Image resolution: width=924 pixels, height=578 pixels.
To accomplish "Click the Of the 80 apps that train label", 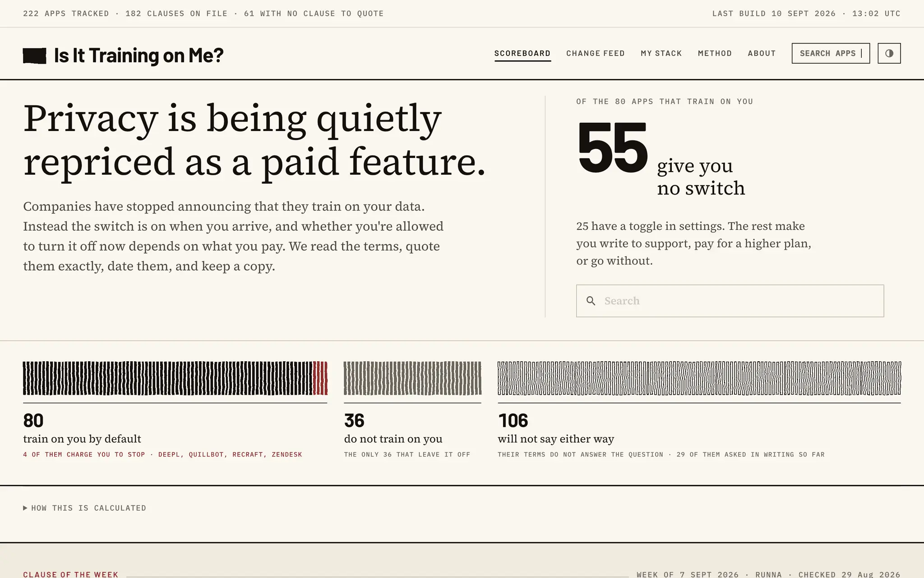I will tap(665, 102).
